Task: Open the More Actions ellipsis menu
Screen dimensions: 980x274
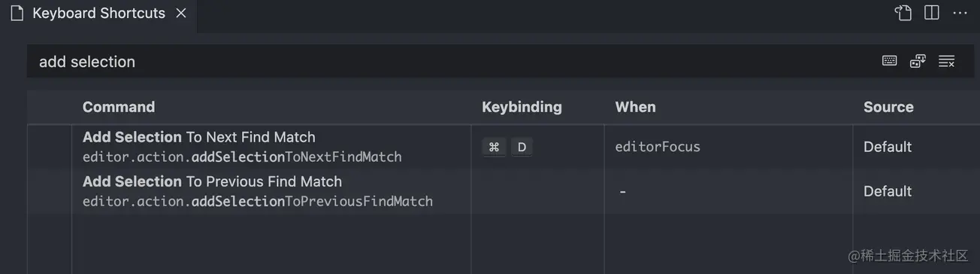Action: (x=960, y=13)
